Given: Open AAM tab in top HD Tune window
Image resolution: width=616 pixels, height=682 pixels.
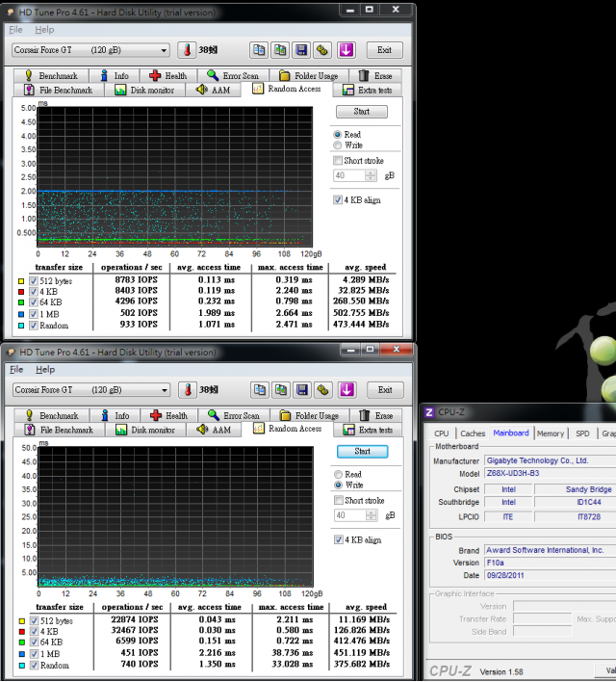Looking at the screenshot, I should point(213,90).
